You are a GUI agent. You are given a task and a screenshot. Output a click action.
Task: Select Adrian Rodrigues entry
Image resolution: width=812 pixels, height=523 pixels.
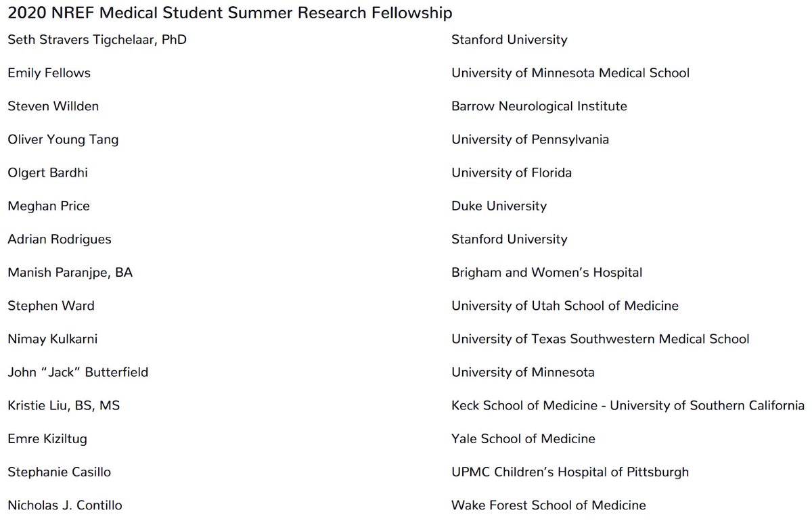(x=60, y=240)
